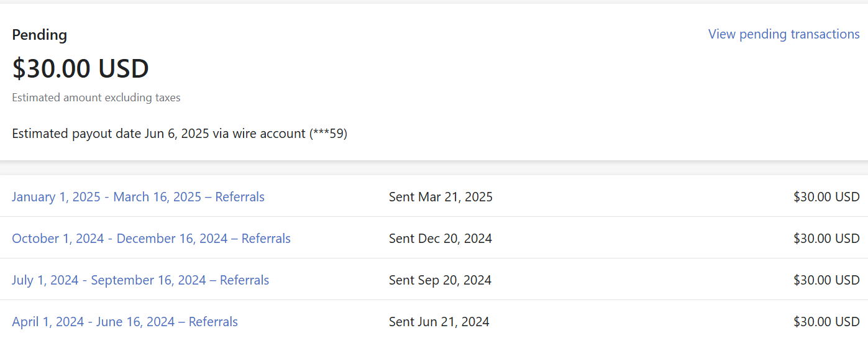Open January 1, 2025 - March 16, 2025 Referrals payout
This screenshot has height=338, width=868.
tap(138, 197)
